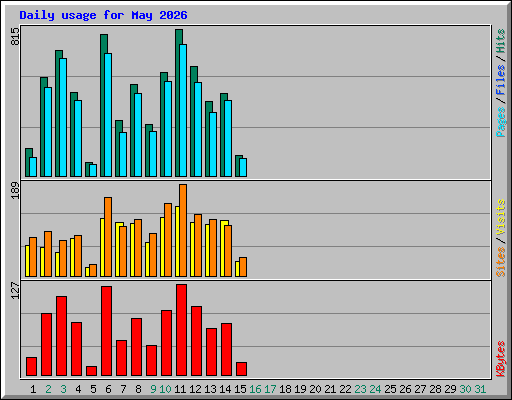Click the red KBytes bar for day 3
Screen dimensions: 512x400
coord(62,336)
